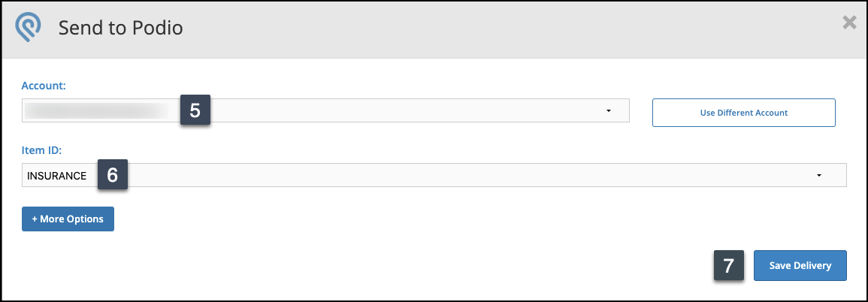Click the step 6 number badge
The image size is (868, 302).
click(x=112, y=175)
